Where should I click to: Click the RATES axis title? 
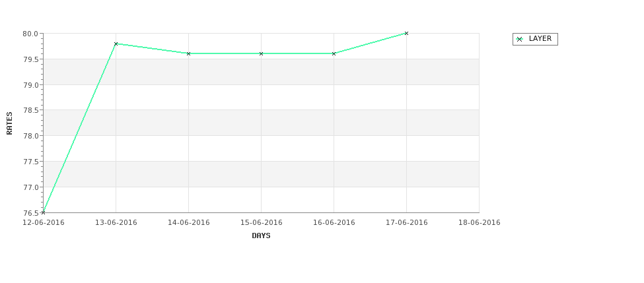tap(9, 123)
